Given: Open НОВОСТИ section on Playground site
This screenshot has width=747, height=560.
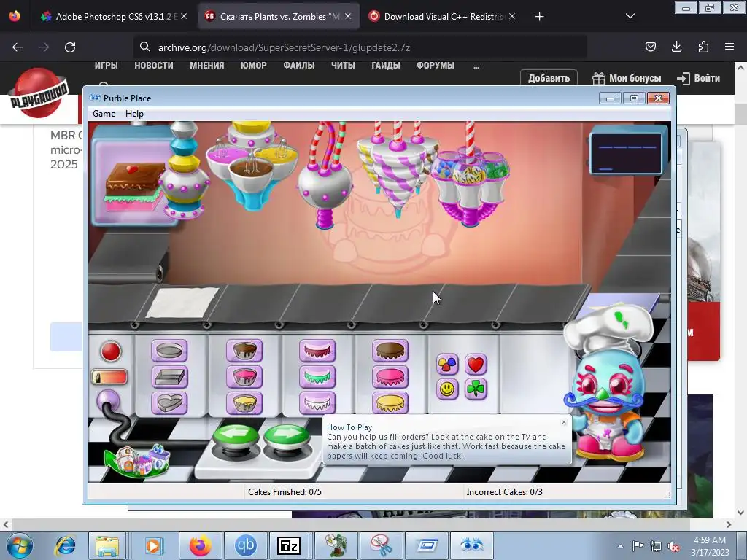Looking at the screenshot, I should click(153, 66).
